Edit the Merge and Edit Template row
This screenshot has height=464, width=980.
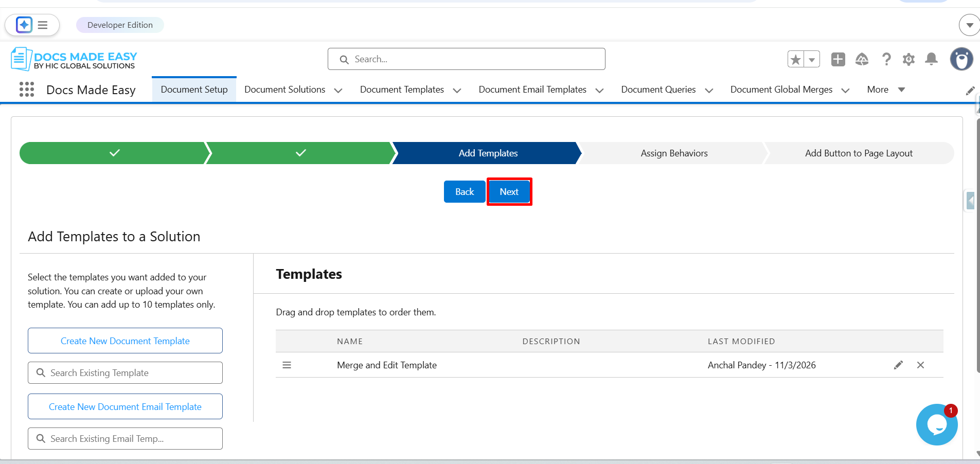click(898, 365)
